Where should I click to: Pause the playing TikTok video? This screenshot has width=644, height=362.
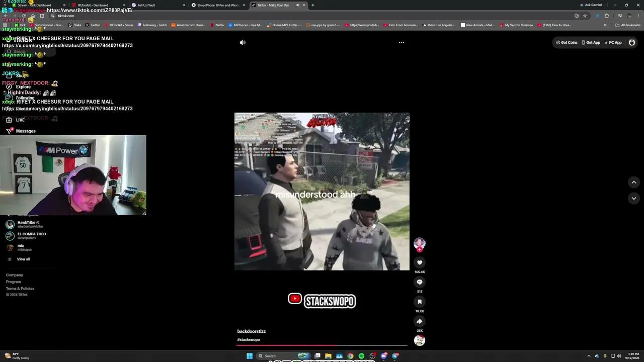click(x=322, y=192)
